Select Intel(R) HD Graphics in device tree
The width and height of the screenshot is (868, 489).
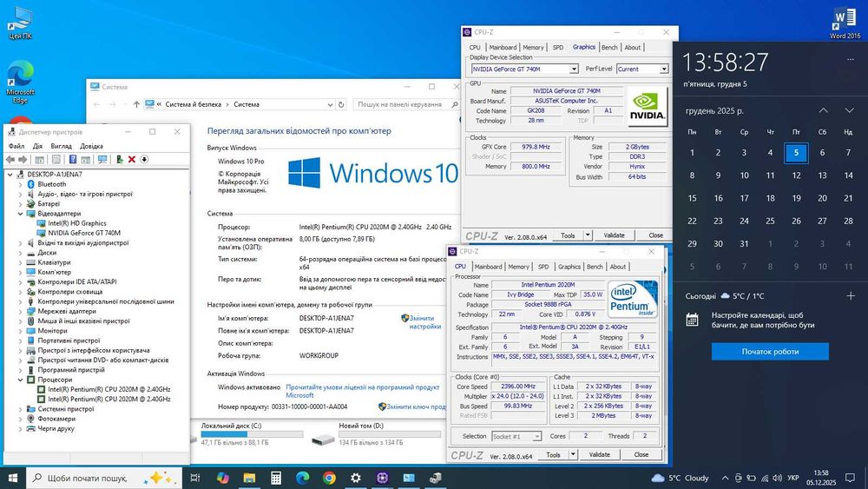tap(77, 223)
